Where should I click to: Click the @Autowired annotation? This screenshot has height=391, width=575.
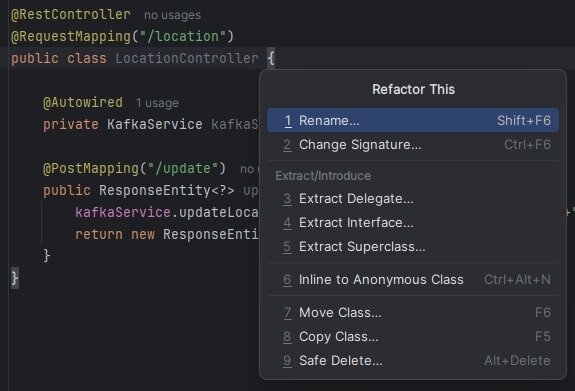(83, 102)
